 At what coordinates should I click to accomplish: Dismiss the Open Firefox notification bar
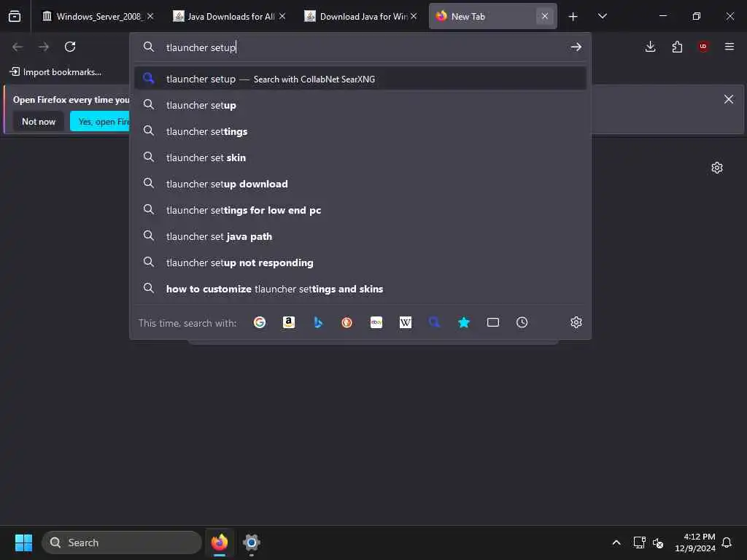click(x=729, y=99)
